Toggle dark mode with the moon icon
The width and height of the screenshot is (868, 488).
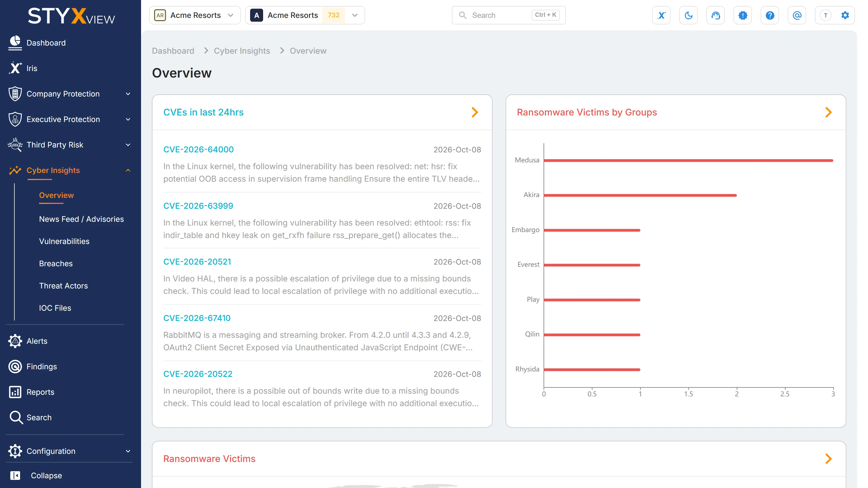pos(688,15)
